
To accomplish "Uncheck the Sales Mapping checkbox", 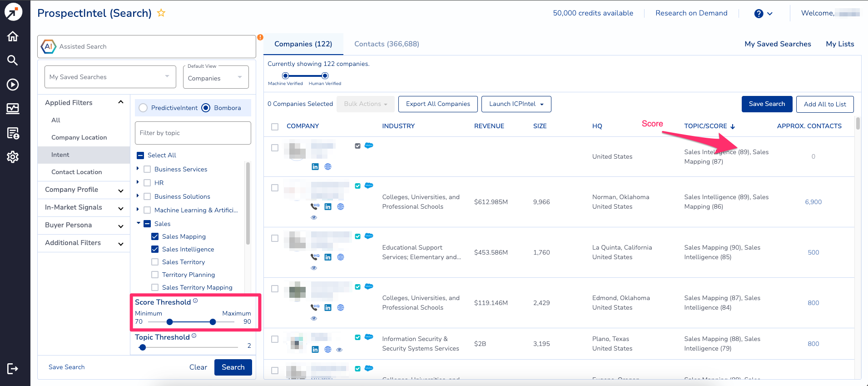I will pyautogui.click(x=155, y=236).
